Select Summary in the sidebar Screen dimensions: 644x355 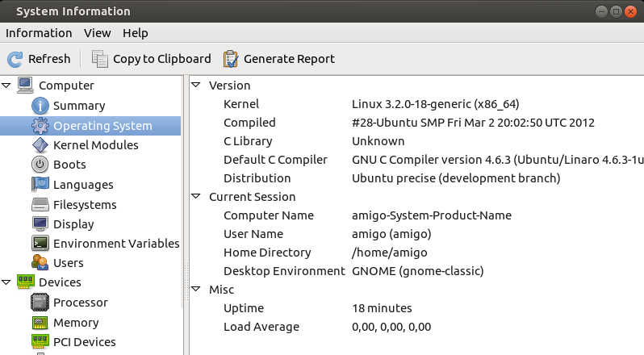tap(79, 106)
